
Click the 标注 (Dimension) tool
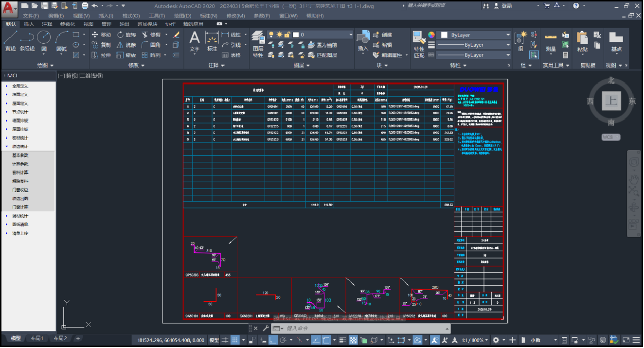click(x=212, y=41)
